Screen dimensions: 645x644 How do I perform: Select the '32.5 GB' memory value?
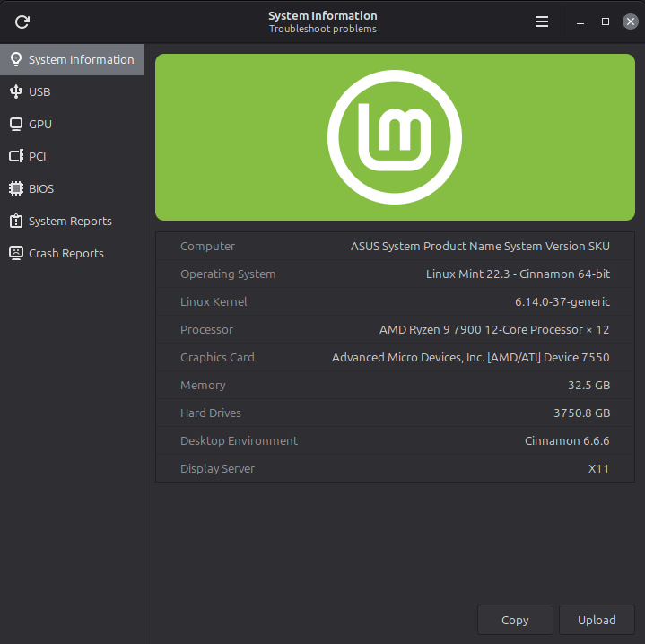[589, 386]
